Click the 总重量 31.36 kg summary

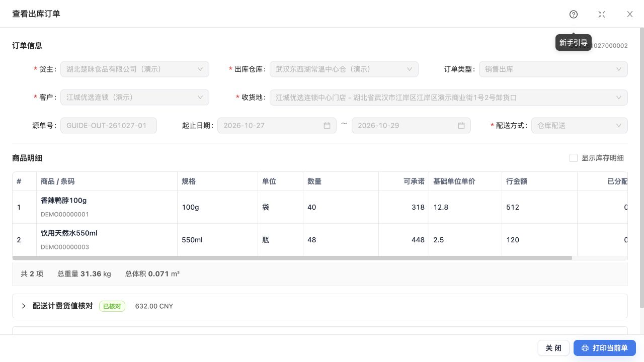[x=84, y=274]
